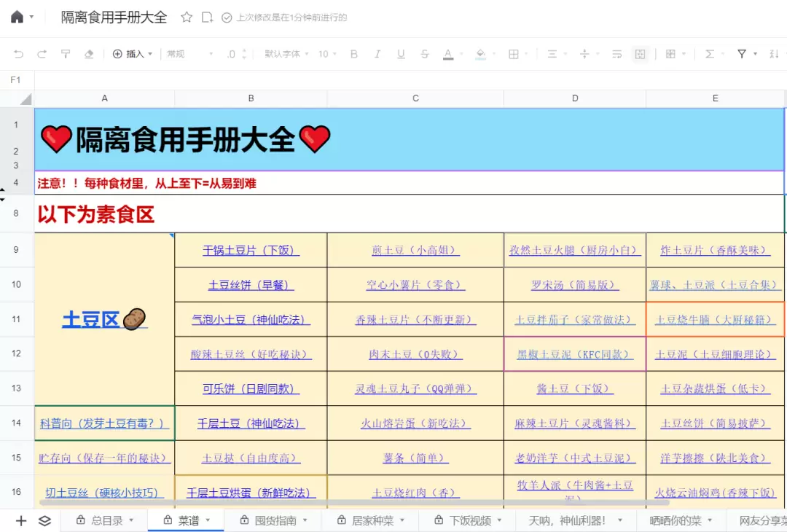This screenshot has height=532, width=787.
Task: Open link 罗宋汤(简易版)
Action: coord(575,285)
